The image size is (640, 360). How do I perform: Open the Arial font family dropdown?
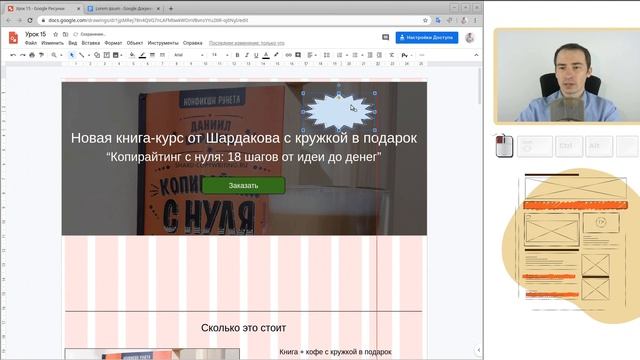point(189,55)
